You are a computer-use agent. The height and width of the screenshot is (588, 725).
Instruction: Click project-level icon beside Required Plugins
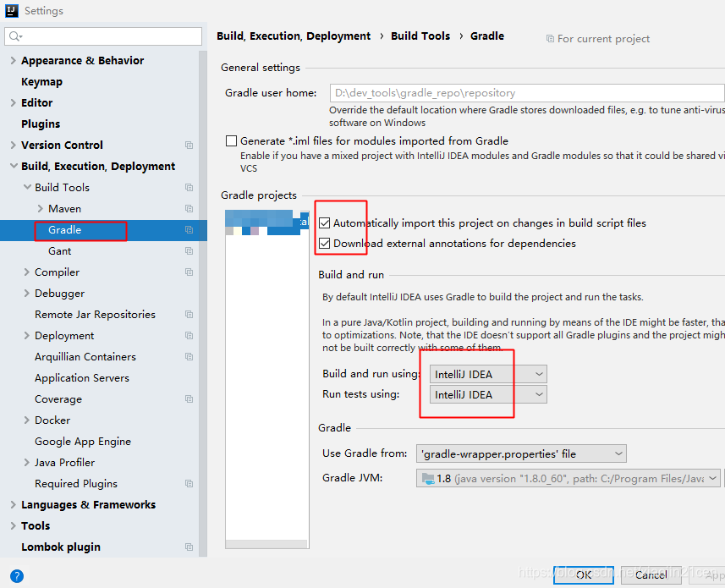(x=189, y=484)
